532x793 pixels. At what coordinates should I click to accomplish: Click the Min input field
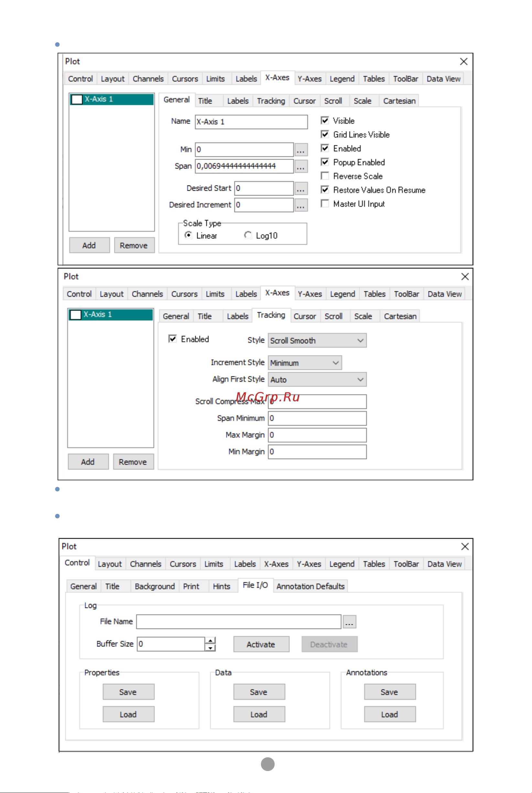pos(244,150)
